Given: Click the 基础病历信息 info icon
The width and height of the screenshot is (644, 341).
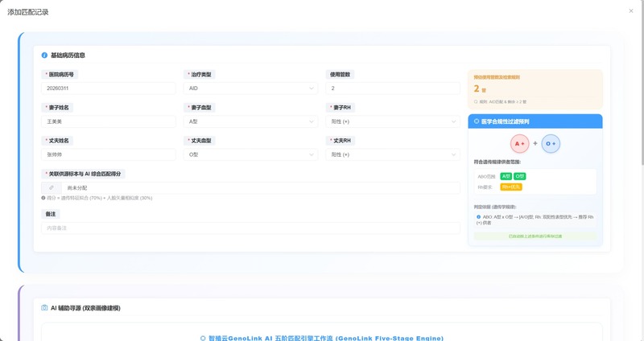Looking at the screenshot, I should click(x=44, y=55).
